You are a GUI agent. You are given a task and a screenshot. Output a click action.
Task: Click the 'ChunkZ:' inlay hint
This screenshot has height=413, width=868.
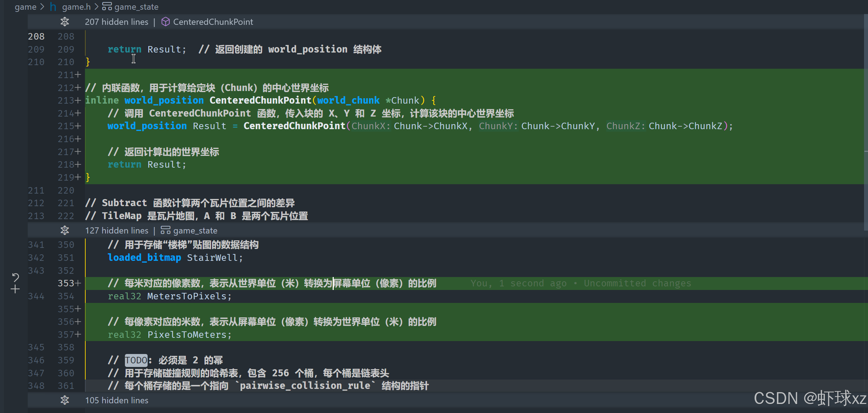coord(626,126)
